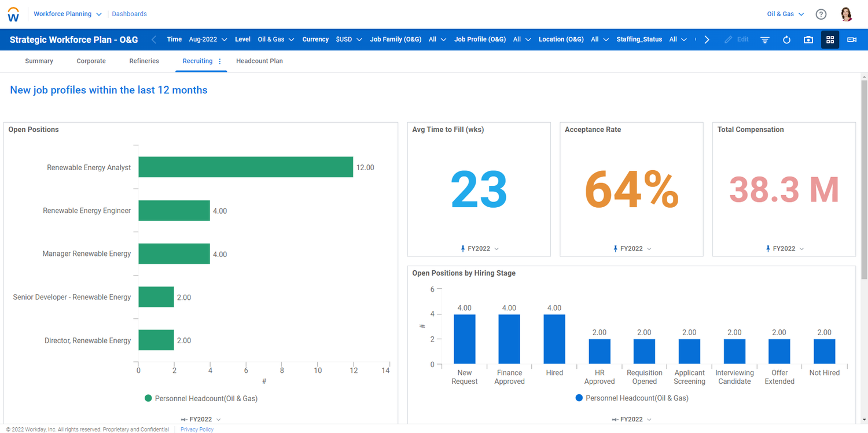Open the help question mark icon
Viewport: 868px width, 433px height.
(821, 14)
